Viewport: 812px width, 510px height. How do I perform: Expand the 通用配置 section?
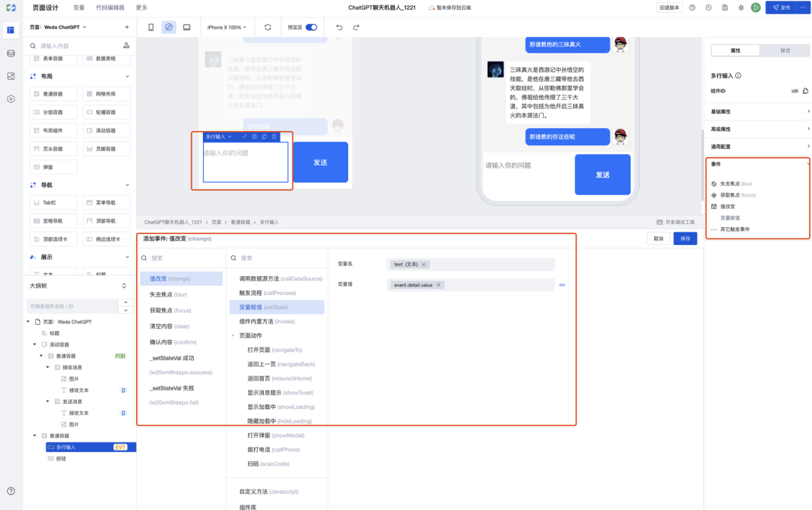point(759,147)
